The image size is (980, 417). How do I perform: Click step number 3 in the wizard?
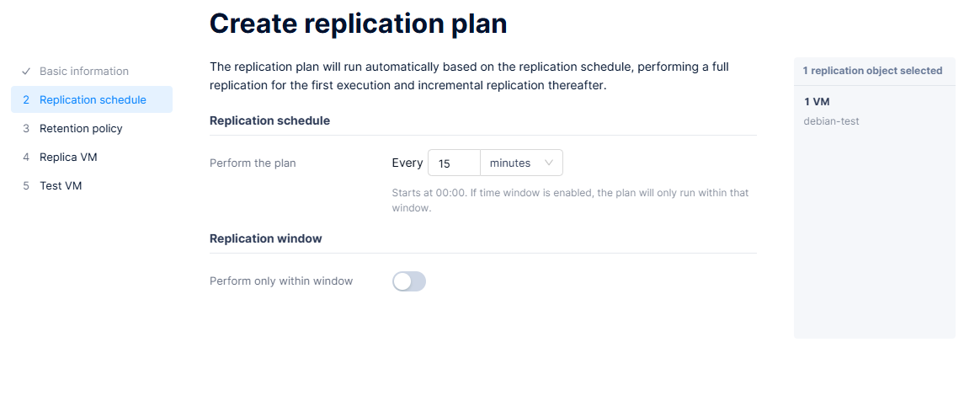coord(26,129)
